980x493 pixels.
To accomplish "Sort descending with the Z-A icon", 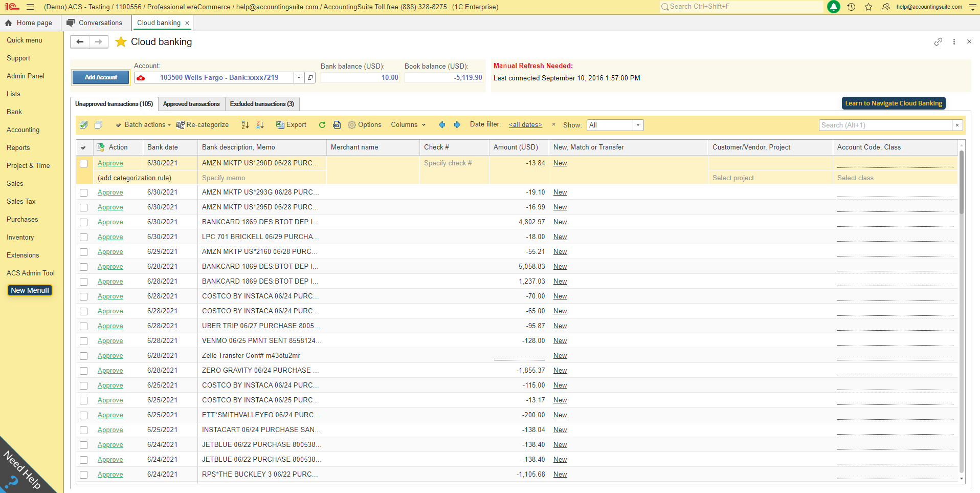I will pos(260,125).
